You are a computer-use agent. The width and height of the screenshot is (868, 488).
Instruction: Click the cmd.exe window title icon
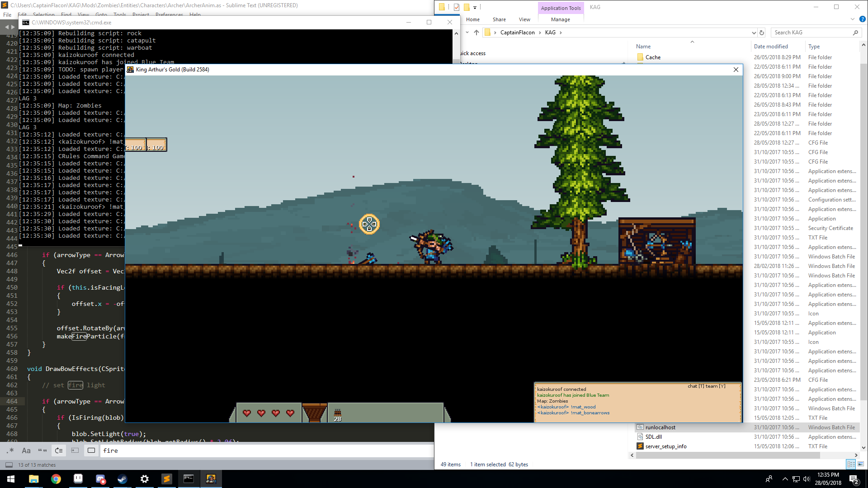(x=26, y=22)
